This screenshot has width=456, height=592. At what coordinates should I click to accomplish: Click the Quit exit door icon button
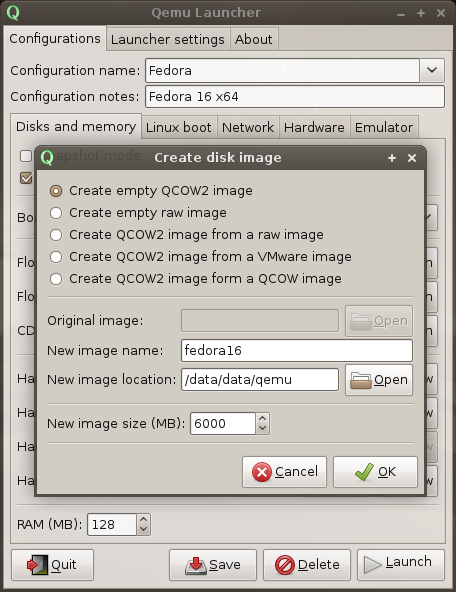(52, 565)
